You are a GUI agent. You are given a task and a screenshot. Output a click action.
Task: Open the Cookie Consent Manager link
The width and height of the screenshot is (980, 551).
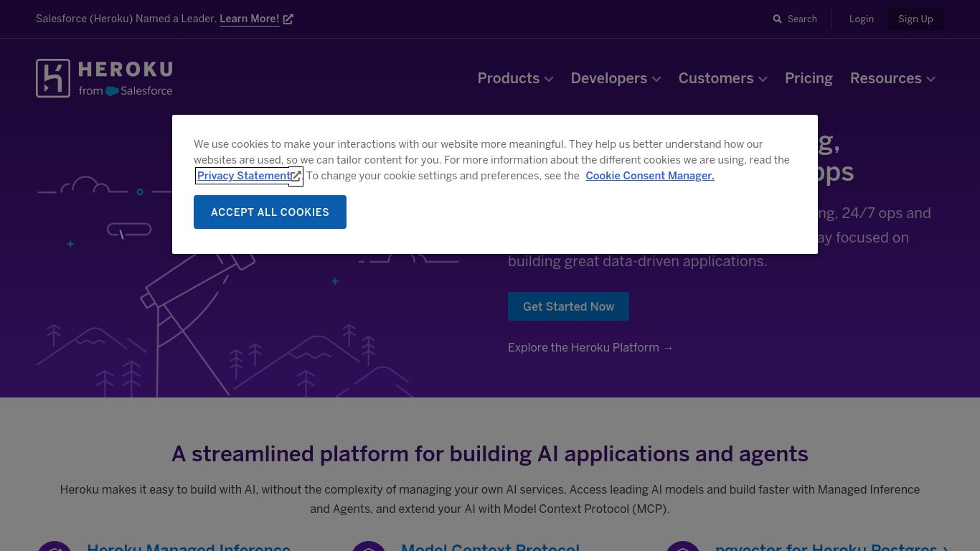(650, 176)
